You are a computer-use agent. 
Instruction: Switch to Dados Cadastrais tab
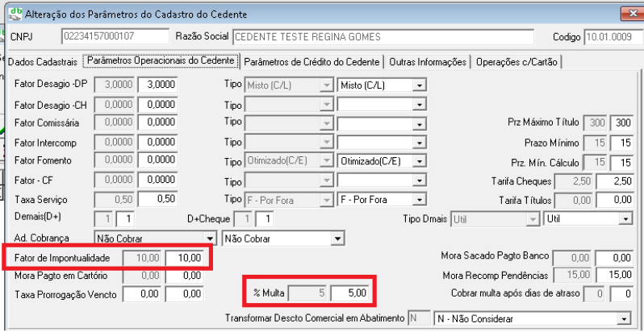41,61
